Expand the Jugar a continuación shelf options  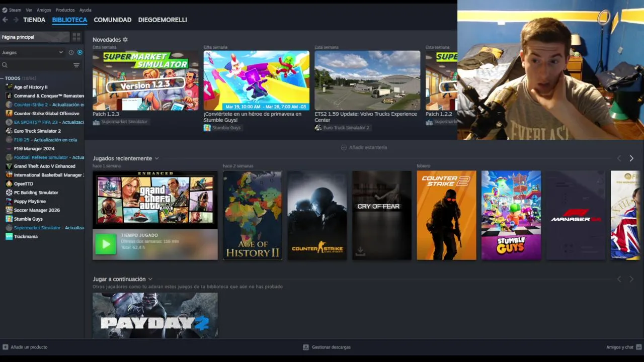point(150,279)
